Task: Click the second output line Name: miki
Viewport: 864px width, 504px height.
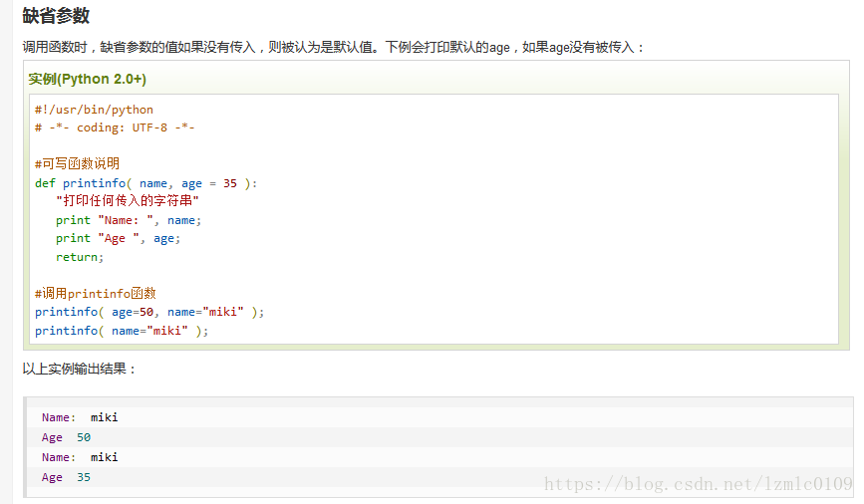Action: 80,457
